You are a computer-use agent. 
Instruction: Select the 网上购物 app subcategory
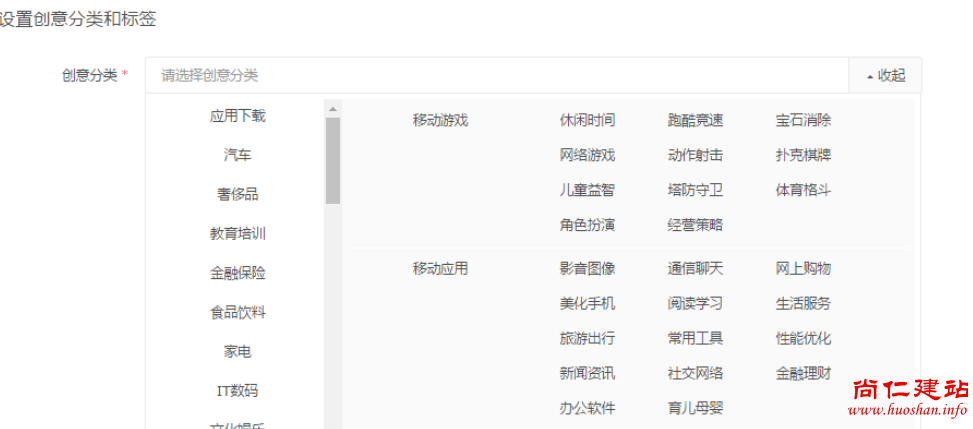(x=803, y=268)
